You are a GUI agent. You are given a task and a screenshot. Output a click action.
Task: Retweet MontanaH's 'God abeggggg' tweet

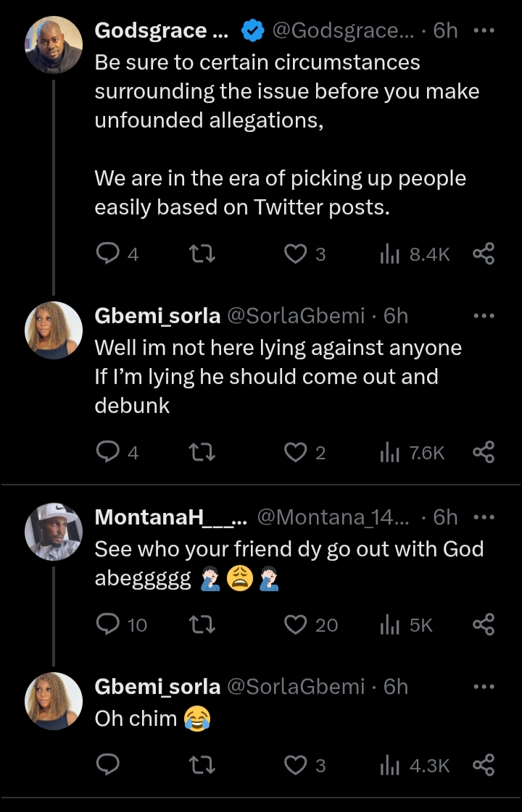(x=201, y=624)
